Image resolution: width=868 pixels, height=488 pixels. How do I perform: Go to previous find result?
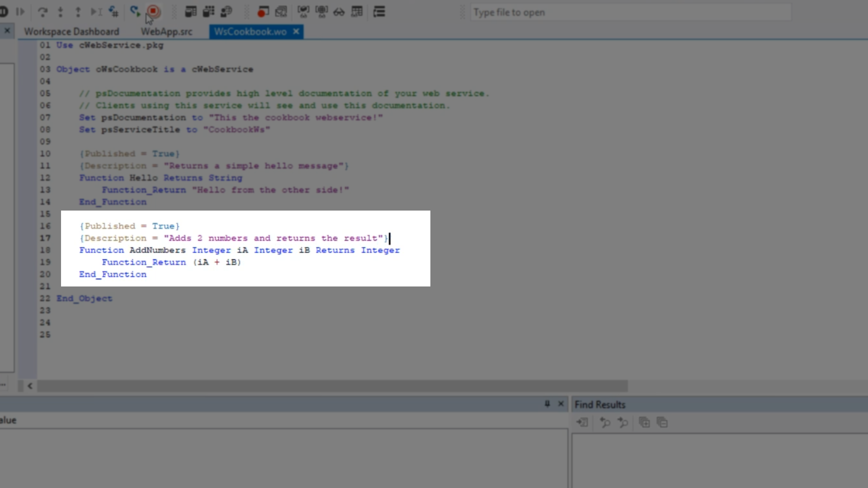tap(605, 422)
